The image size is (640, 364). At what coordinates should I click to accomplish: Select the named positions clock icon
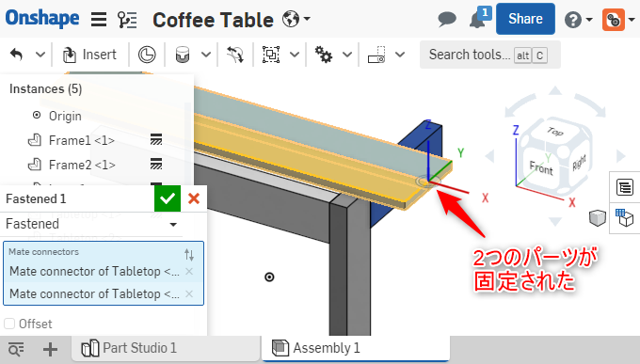coord(147,55)
